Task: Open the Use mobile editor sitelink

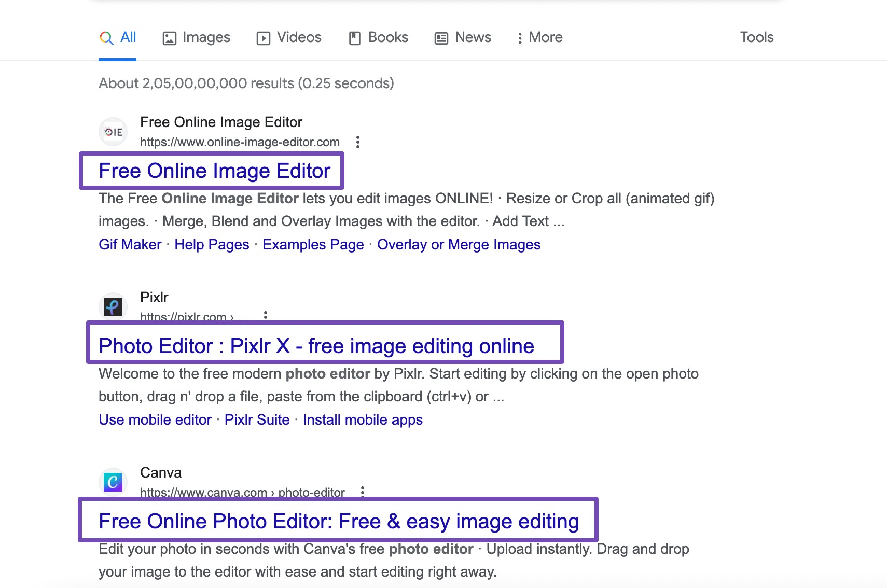Action: [x=155, y=419]
